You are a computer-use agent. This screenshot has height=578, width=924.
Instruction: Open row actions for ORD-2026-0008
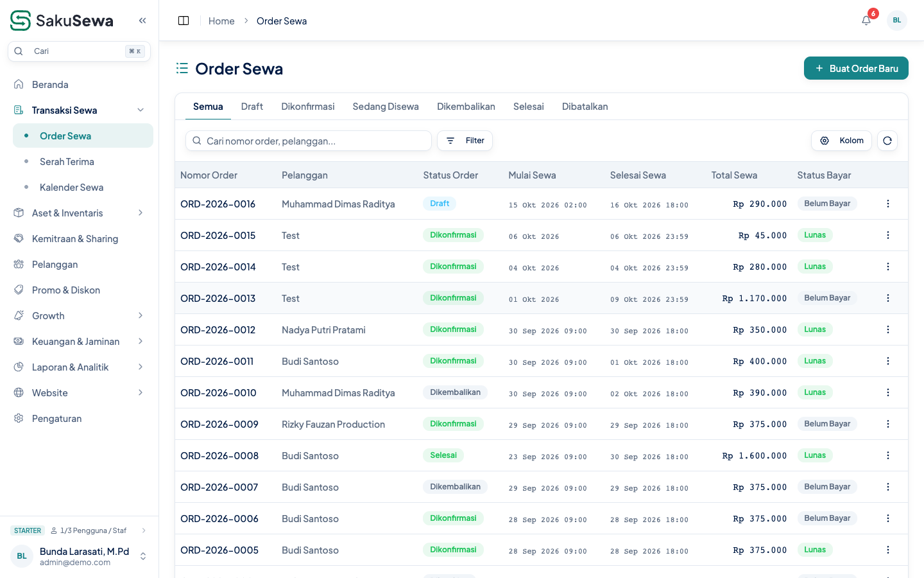coord(888,455)
